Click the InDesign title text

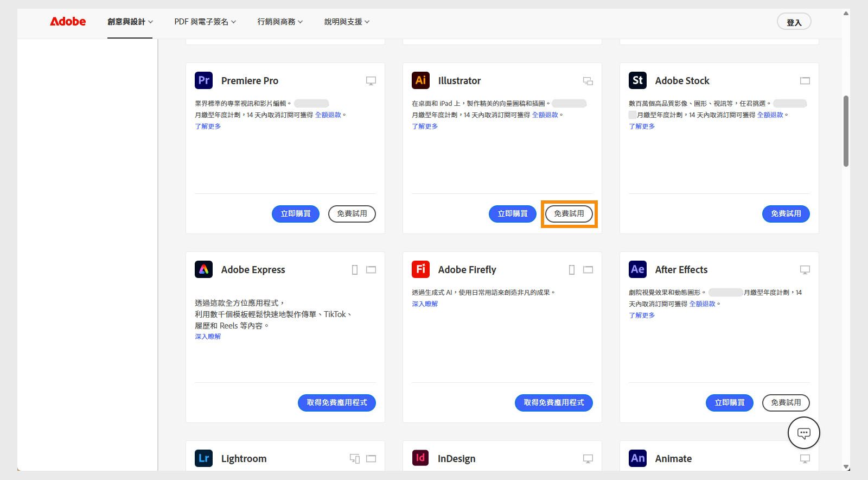457,459
